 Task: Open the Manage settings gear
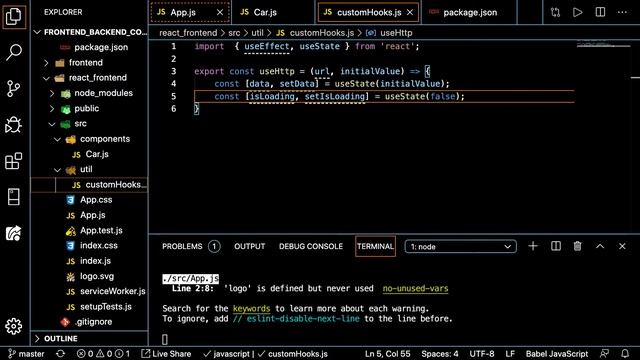pyautogui.click(x=13, y=326)
